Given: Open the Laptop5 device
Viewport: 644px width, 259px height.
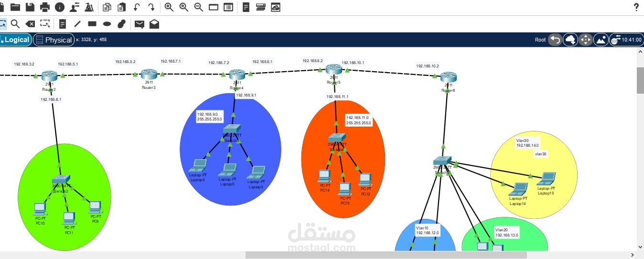Looking at the screenshot, I should point(227,170).
